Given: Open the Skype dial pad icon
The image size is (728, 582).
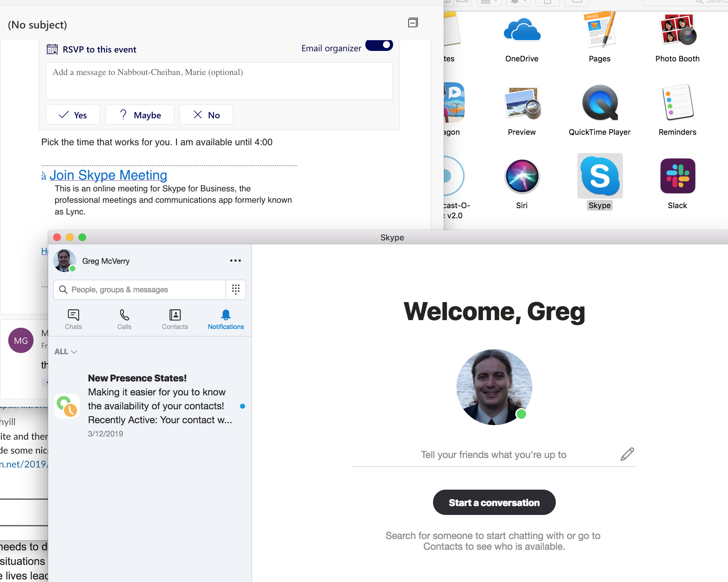Looking at the screenshot, I should tap(236, 289).
